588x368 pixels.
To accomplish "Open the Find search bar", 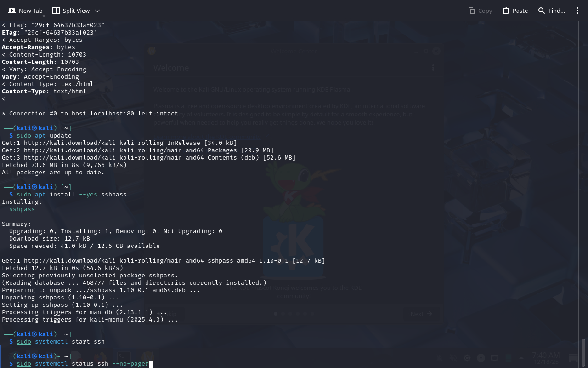I will tap(551, 11).
